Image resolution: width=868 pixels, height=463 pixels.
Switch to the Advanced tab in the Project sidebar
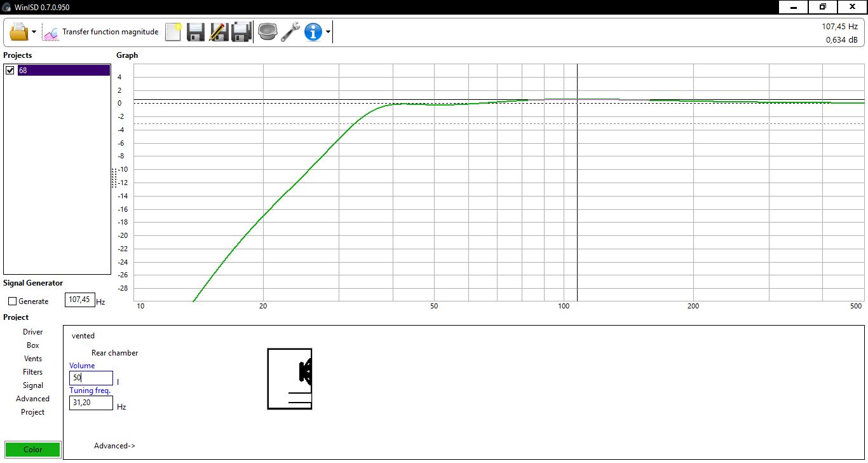click(x=33, y=399)
